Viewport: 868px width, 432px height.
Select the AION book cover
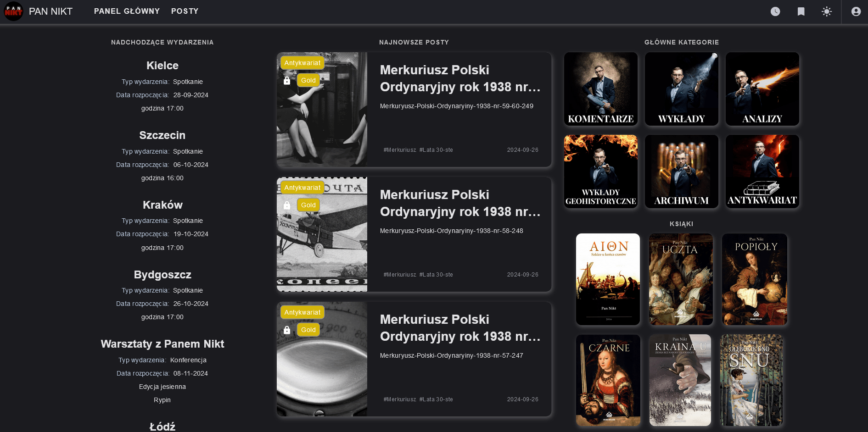608,279
